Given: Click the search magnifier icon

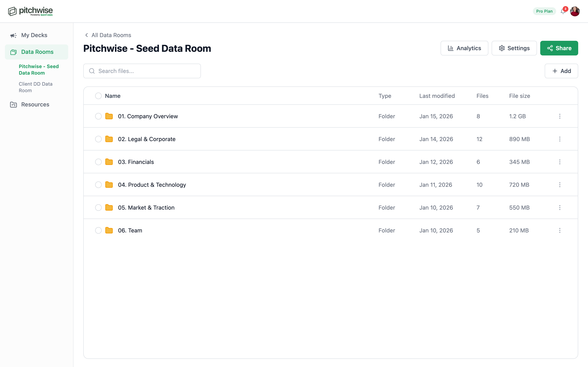Looking at the screenshot, I should click(92, 71).
